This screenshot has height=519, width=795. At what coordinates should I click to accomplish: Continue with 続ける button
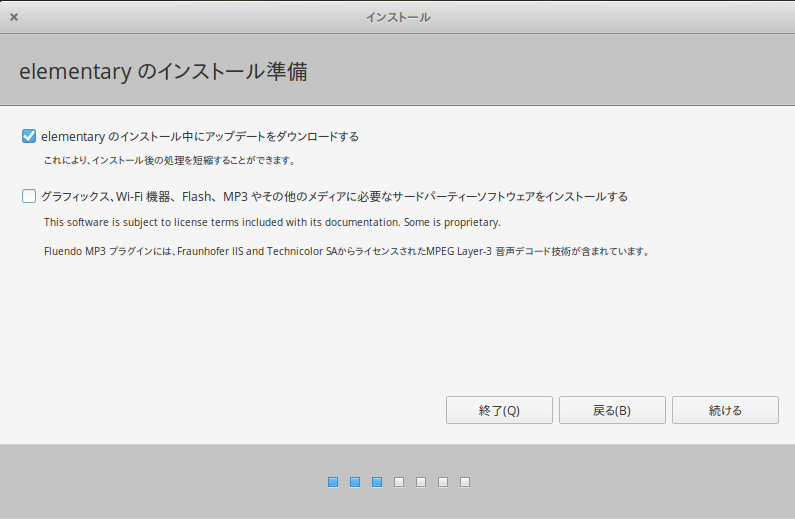click(725, 410)
